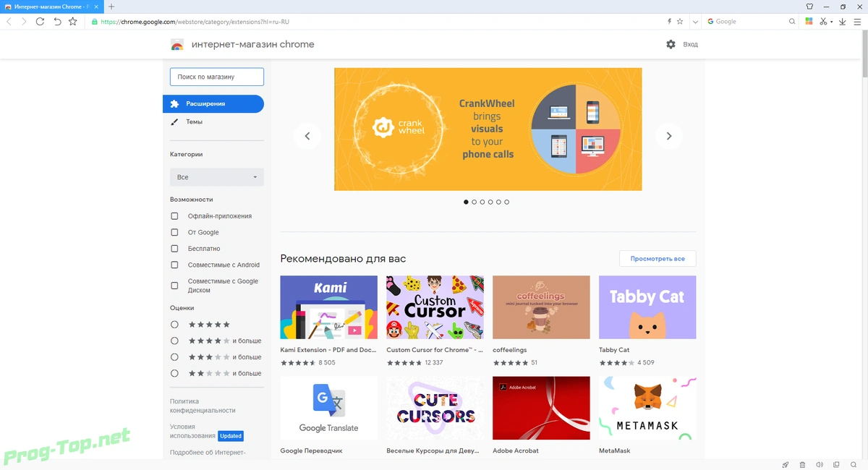Select four stars и больше radio button

pos(174,341)
